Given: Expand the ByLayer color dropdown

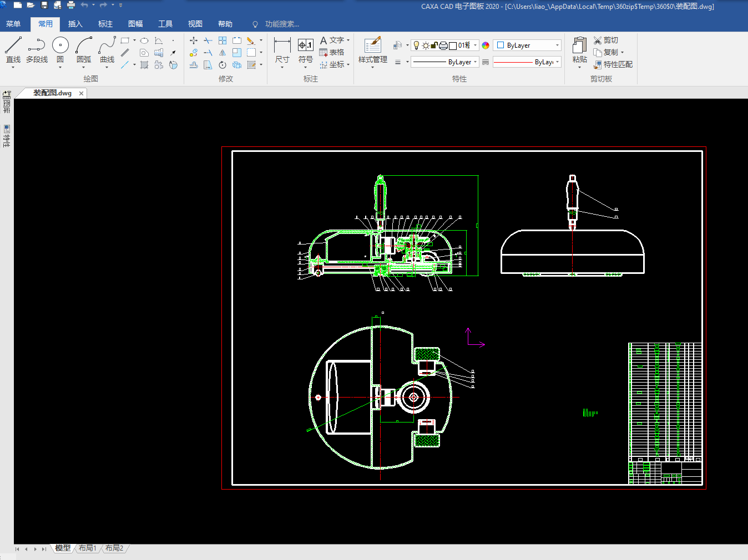Looking at the screenshot, I should pos(557,45).
